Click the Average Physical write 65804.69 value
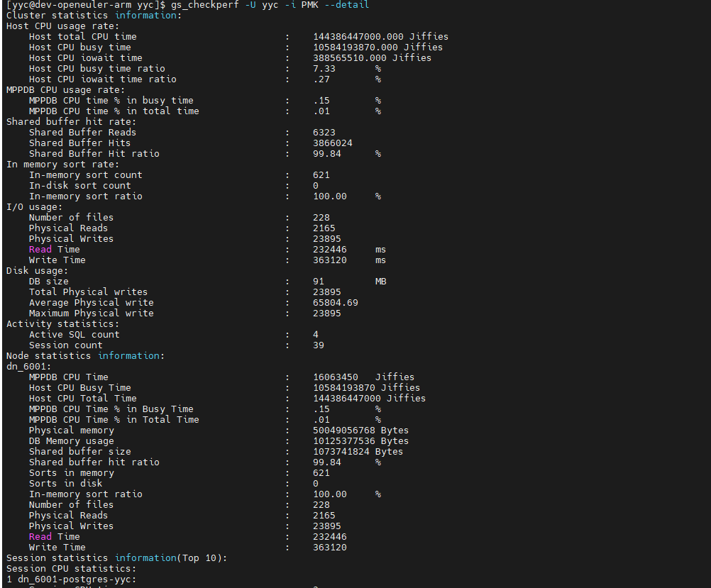This screenshot has height=588, width=711. [336, 303]
